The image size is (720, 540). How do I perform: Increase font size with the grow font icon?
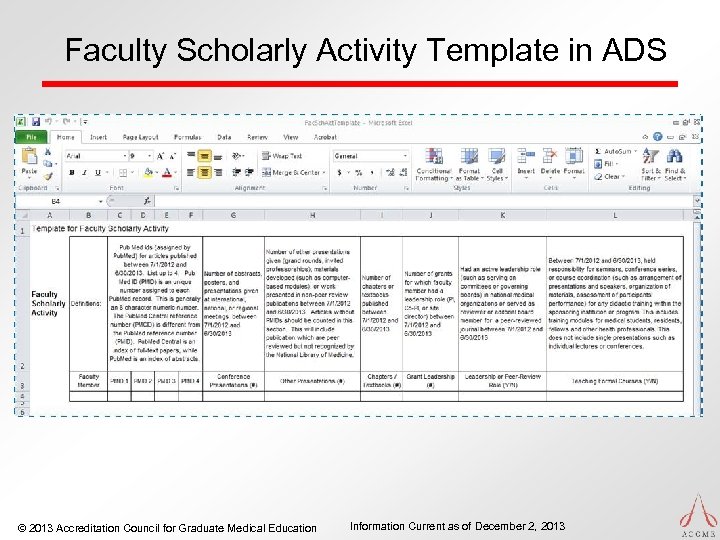tap(160, 156)
